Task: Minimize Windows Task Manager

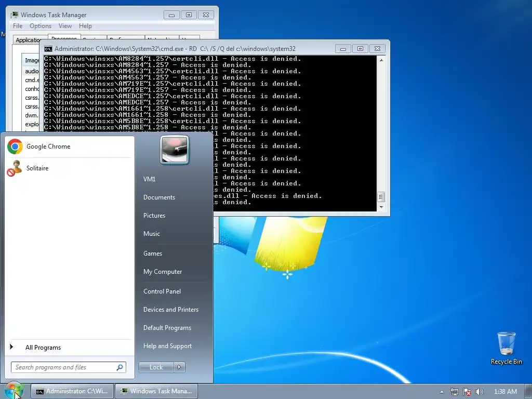Action: pyautogui.click(x=171, y=15)
